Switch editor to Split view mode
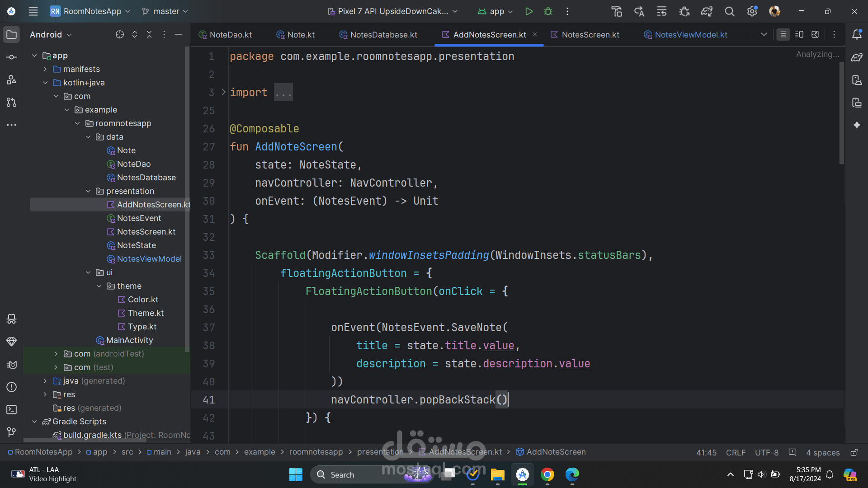 (799, 34)
